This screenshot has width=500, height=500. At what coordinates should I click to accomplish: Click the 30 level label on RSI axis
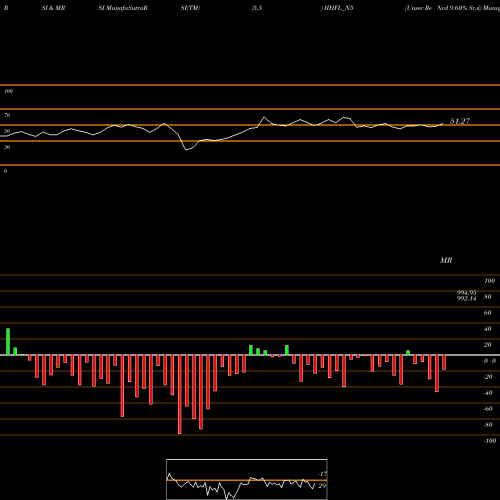(7, 147)
